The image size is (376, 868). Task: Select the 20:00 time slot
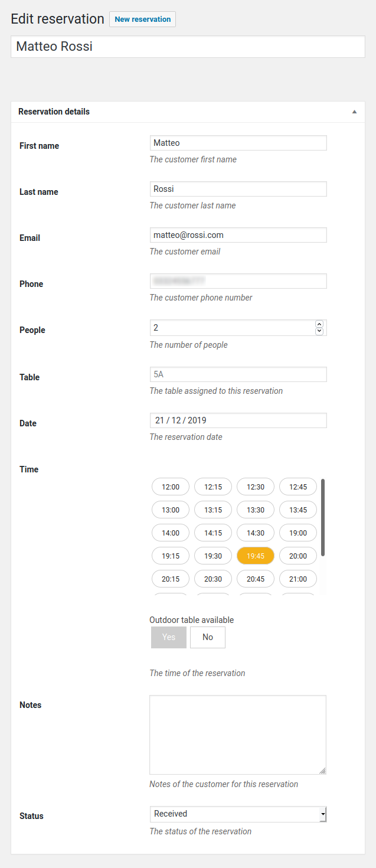pyautogui.click(x=298, y=556)
